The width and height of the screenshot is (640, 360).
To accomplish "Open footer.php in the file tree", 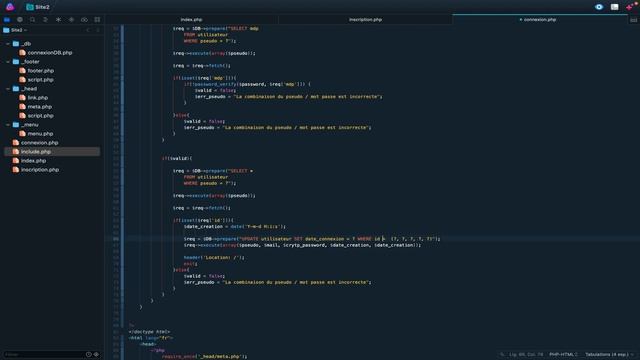I will [x=41, y=71].
